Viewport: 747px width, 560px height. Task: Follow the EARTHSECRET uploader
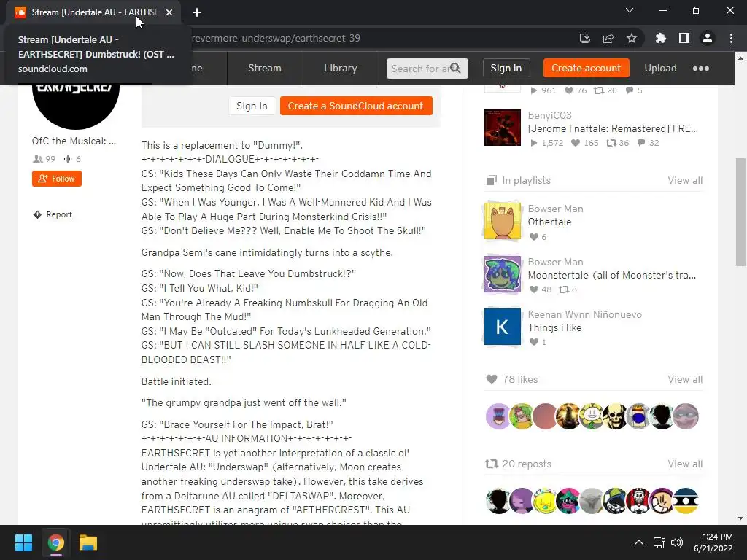click(x=57, y=179)
